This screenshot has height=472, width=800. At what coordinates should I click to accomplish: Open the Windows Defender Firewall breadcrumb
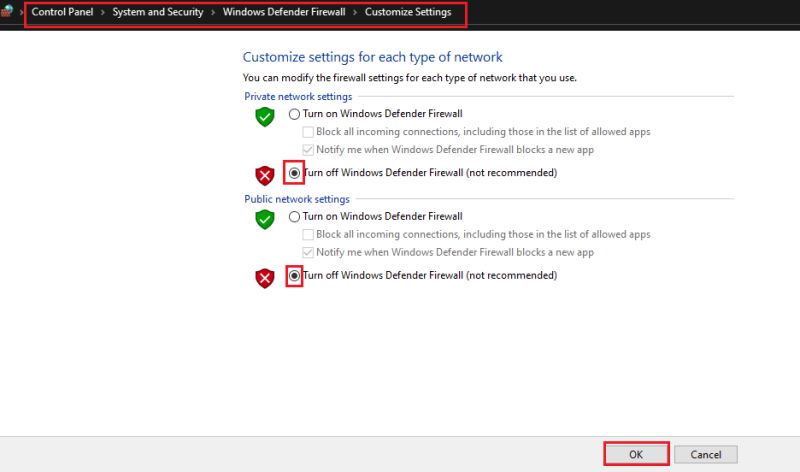click(x=284, y=12)
